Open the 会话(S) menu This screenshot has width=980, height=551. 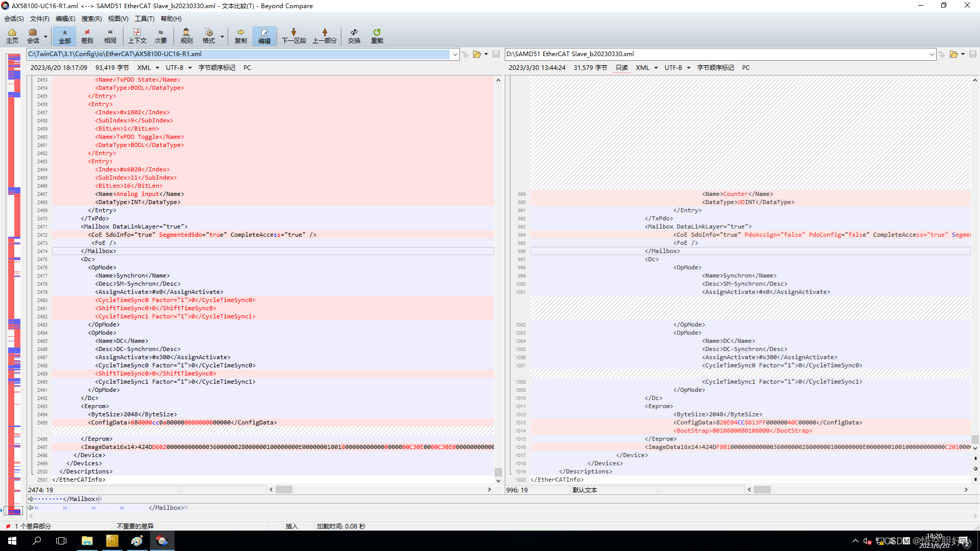click(14, 19)
